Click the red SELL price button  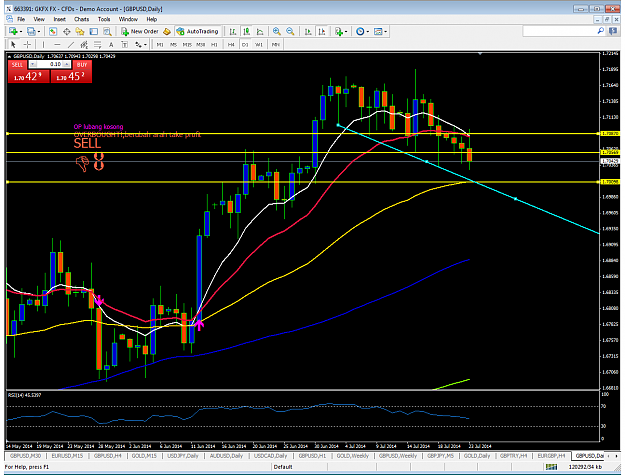coord(28,76)
